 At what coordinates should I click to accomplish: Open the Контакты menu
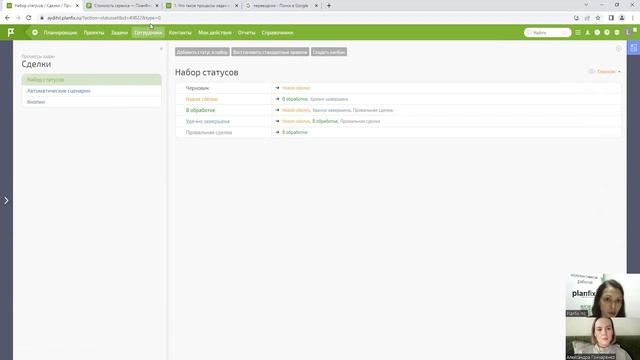click(180, 33)
